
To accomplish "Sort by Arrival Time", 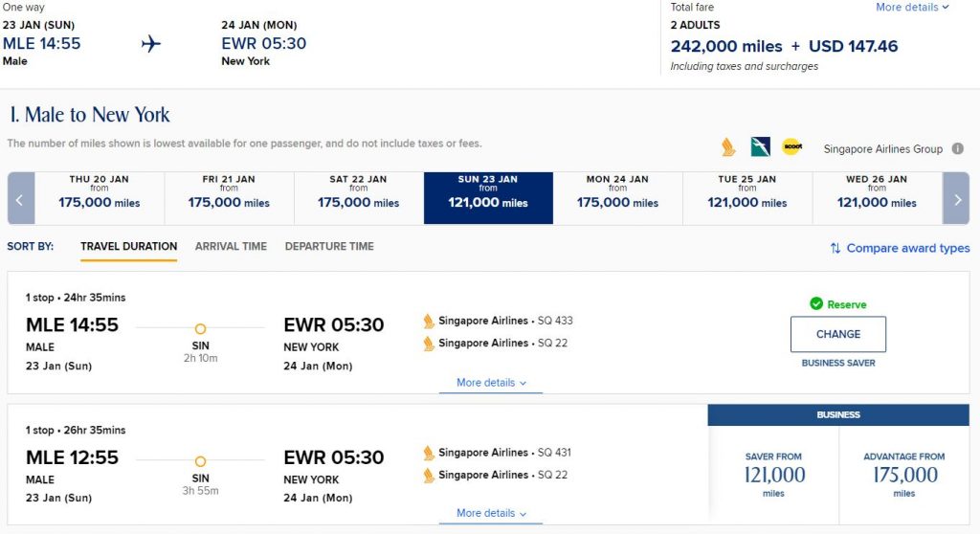I will pyautogui.click(x=231, y=246).
